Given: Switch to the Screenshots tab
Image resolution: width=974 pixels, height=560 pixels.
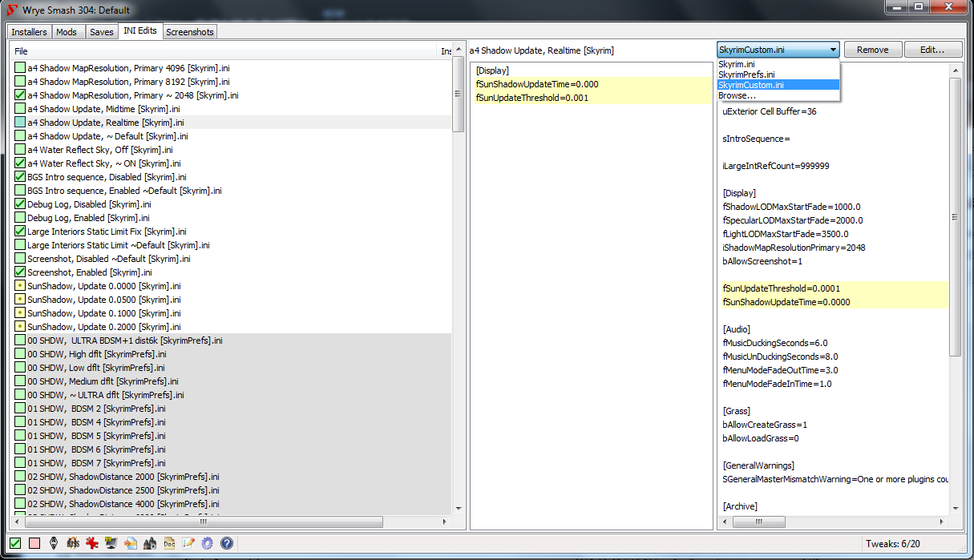Looking at the screenshot, I should (x=190, y=32).
